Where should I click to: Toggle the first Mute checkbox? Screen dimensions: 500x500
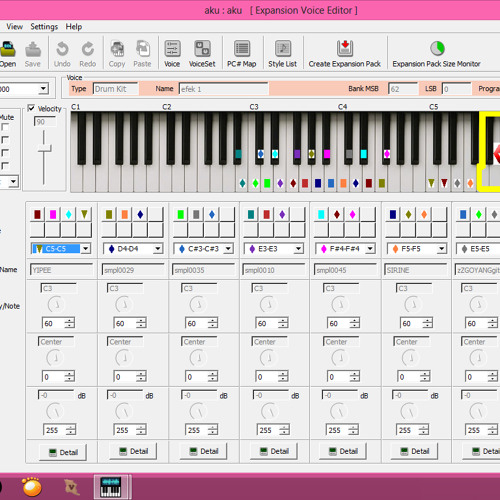pyautogui.click(x=5, y=127)
